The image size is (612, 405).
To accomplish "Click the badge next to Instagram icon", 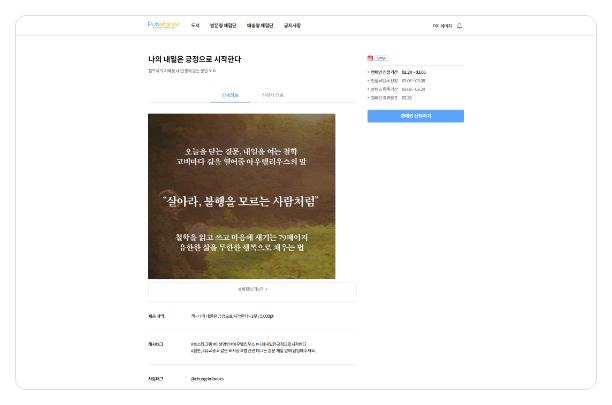I will click(x=381, y=59).
